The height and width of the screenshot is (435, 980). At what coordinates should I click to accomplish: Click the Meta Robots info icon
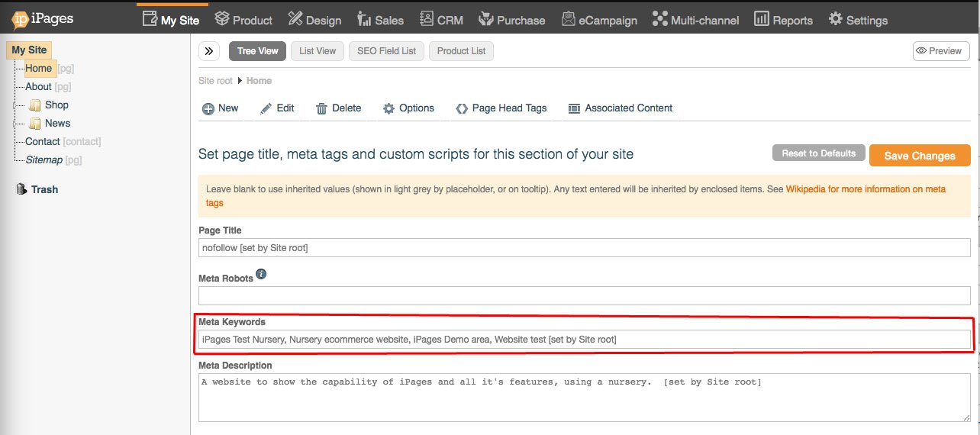click(x=261, y=274)
